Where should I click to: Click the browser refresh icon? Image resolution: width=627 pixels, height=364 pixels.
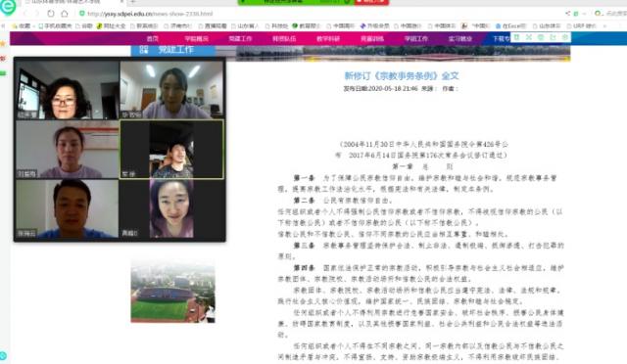tap(50, 14)
